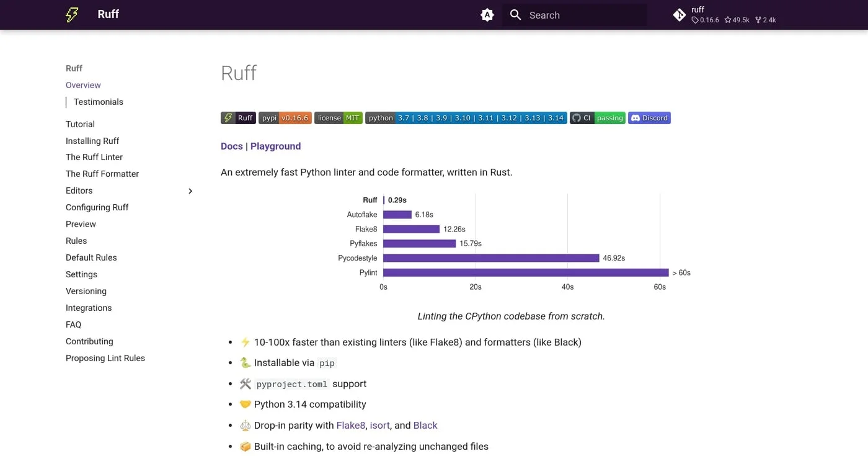Click the Ruff sidebar section title
This screenshot has height=456, width=868.
tap(74, 68)
